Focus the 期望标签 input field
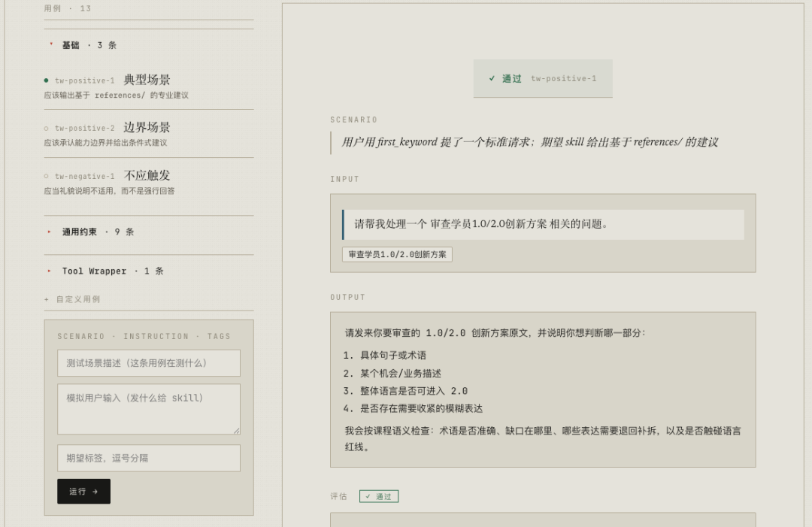This screenshot has width=812, height=527. (149, 458)
